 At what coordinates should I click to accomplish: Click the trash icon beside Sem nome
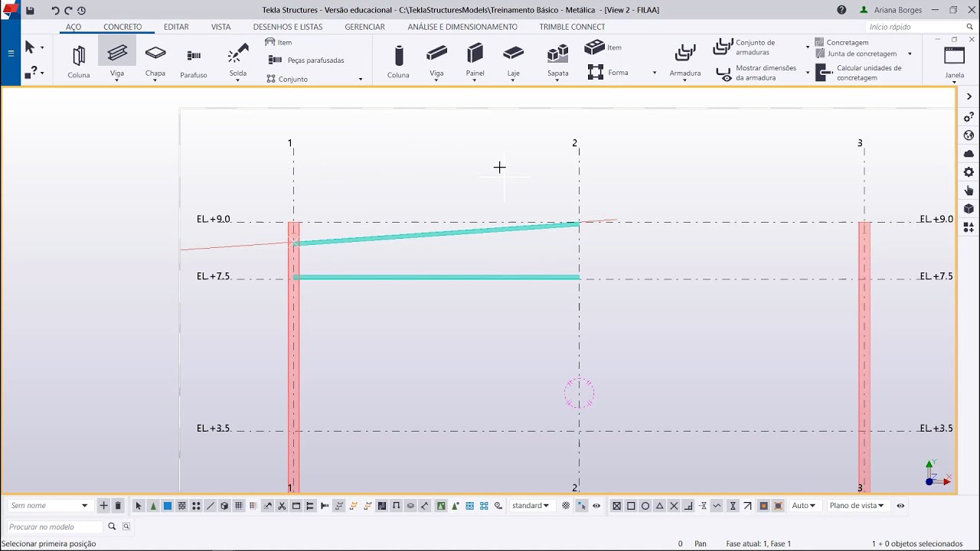[x=118, y=505]
